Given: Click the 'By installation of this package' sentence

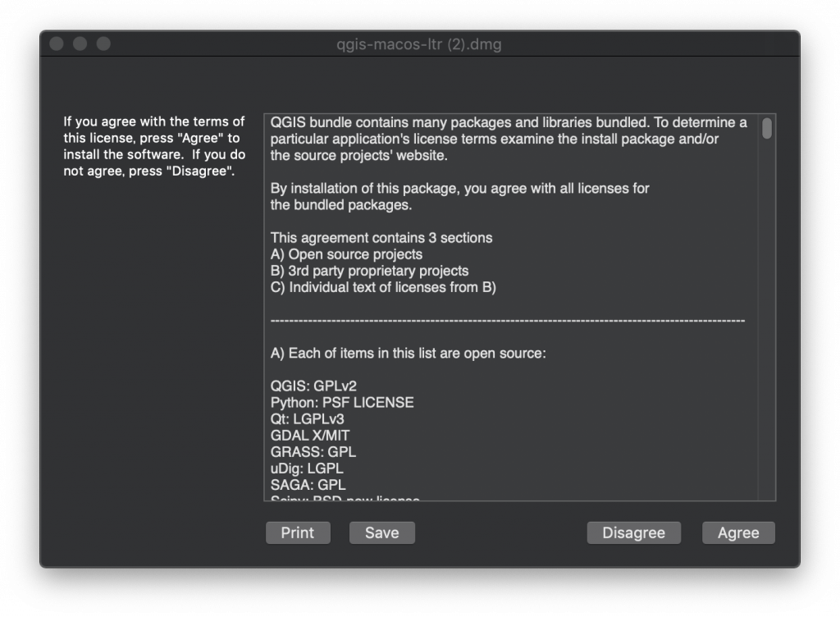Looking at the screenshot, I should click(x=459, y=197).
